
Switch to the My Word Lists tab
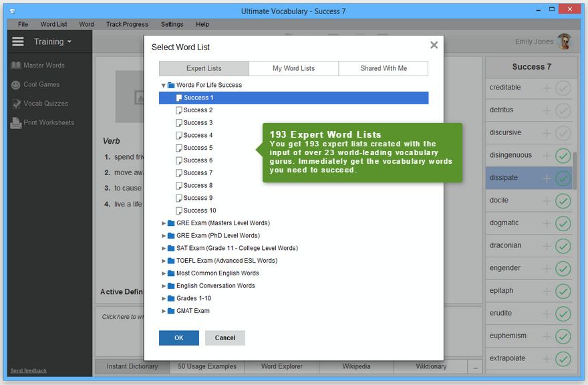(x=293, y=68)
